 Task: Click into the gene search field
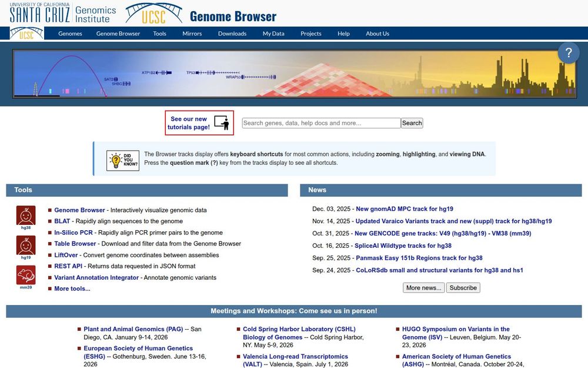point(322,123)
